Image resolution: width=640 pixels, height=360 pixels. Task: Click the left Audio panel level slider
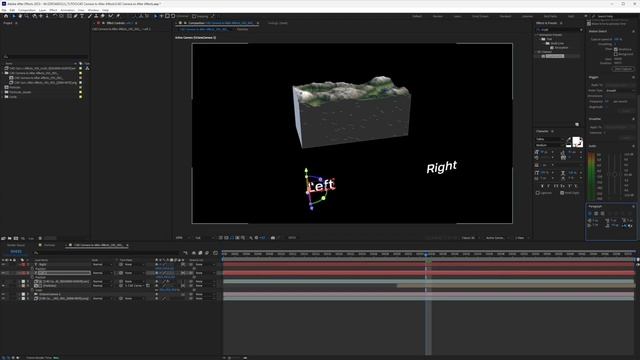[609, 174]
